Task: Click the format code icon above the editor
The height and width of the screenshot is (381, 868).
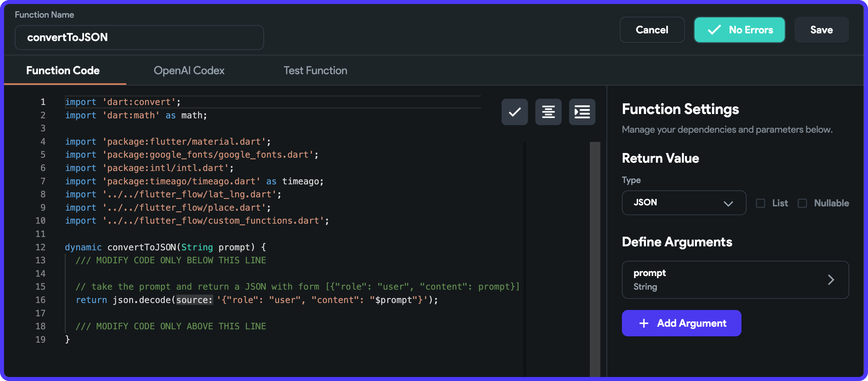Action: click(x=548, y=112)
